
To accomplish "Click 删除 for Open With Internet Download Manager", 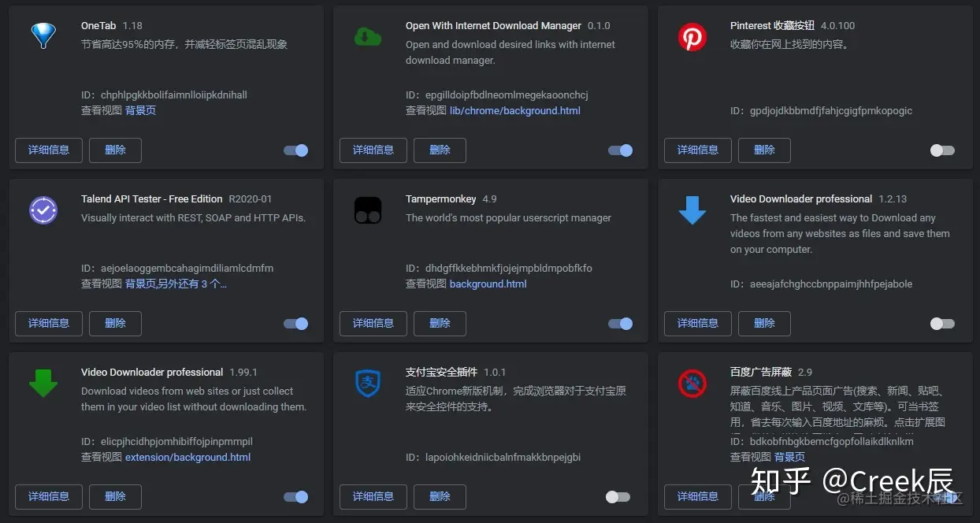I will 440,150.
